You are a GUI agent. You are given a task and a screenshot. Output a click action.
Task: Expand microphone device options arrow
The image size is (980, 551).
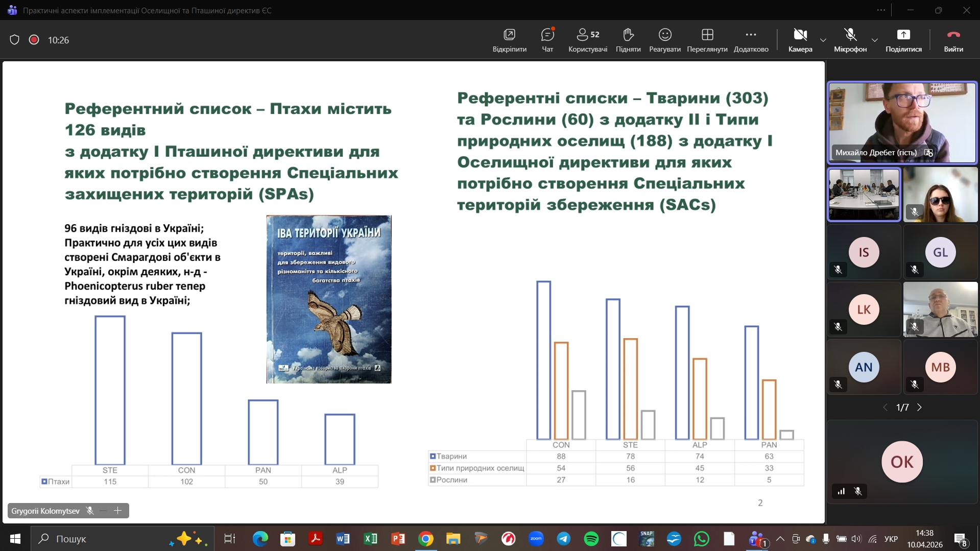click(874, 40)
